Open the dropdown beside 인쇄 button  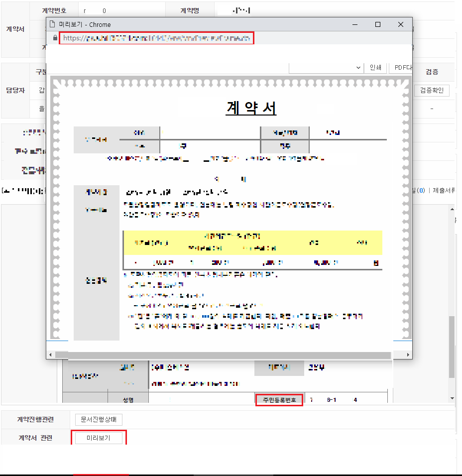pyautogui.click(x=326, y=68)
